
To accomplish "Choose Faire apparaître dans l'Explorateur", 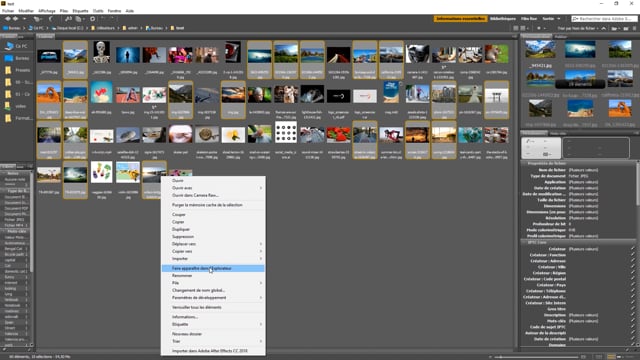I will click(213, 268).
